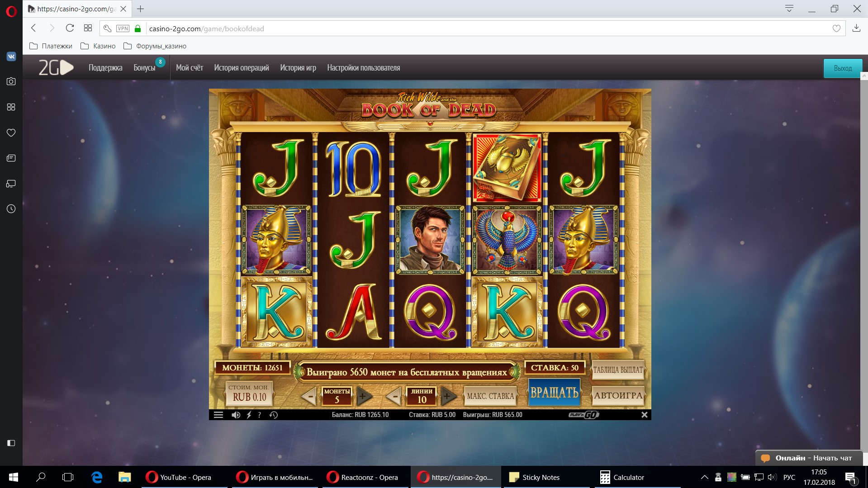Open the Платежки bookmarks folder
This screenshot has height=488, width=868.
pos(51,46)
